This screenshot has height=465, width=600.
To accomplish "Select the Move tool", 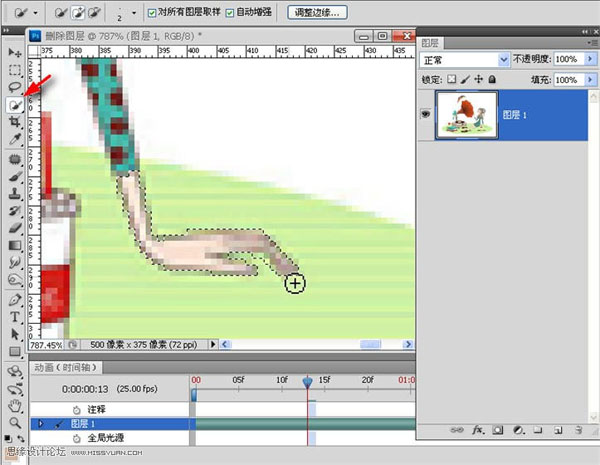I will (15, 52).
